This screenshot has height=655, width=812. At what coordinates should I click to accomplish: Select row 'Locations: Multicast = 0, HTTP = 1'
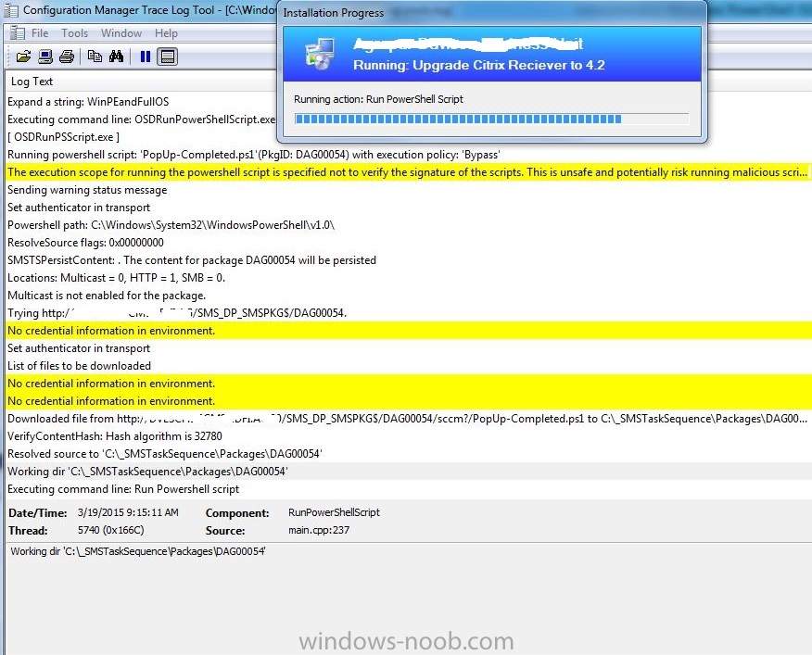[x=408, y=278]
